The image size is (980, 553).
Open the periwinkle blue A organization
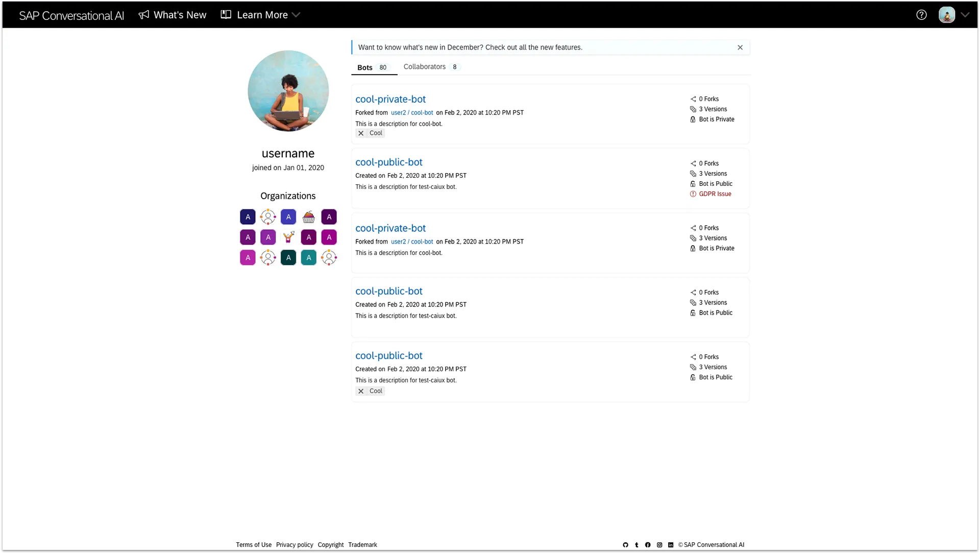[288, 217]
